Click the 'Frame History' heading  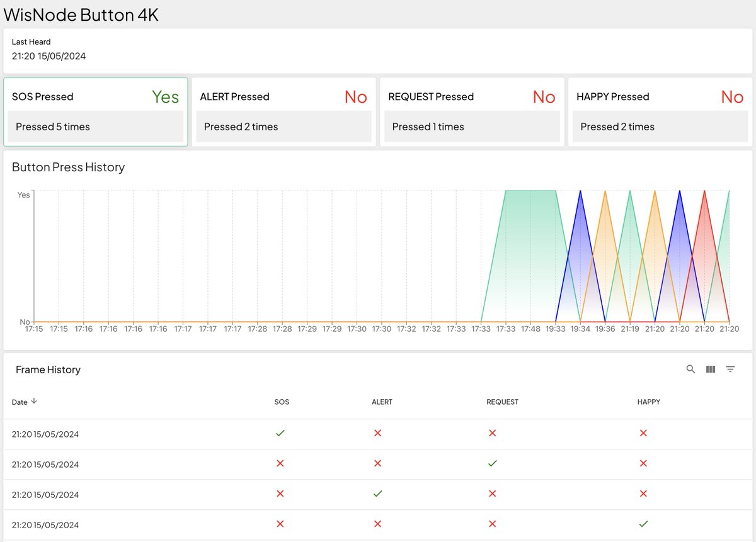pos(48,370)
